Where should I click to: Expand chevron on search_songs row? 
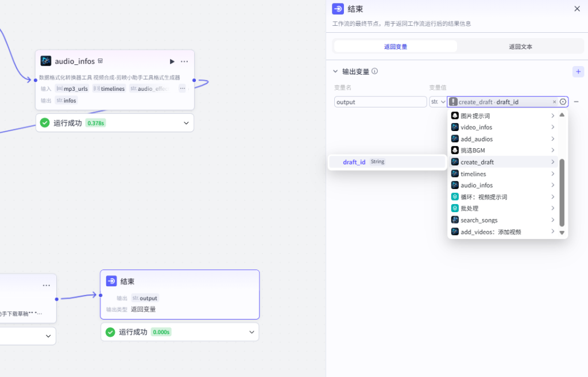tap(553, 220)
